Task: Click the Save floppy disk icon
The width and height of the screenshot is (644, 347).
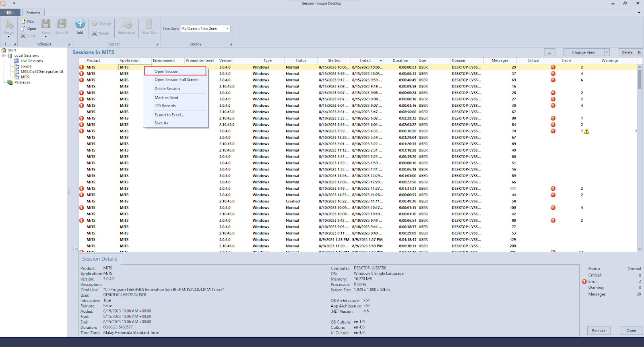Action: click(46, 24)
